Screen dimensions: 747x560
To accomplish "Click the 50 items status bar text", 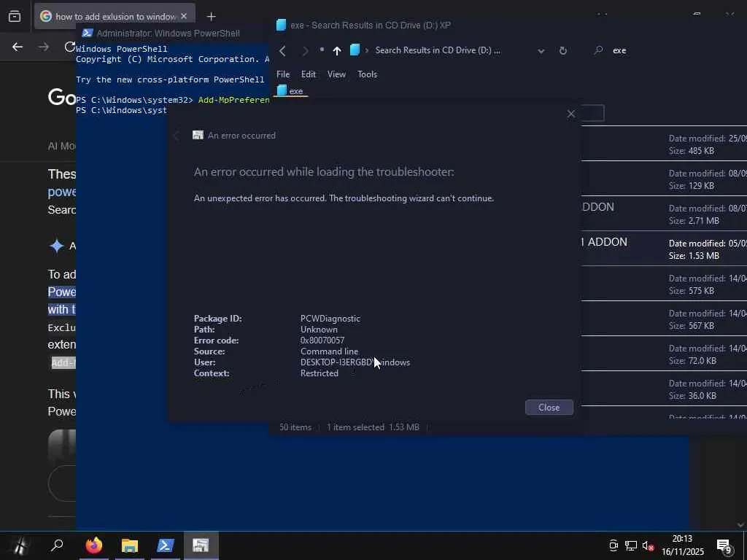I will click(295, 427).
